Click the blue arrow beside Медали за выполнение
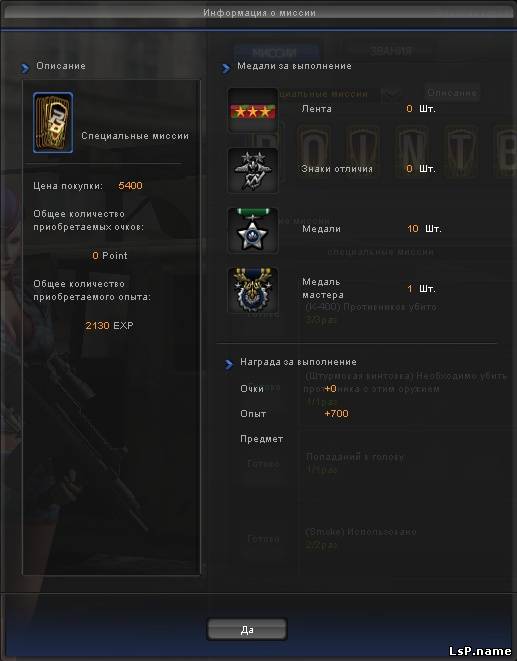The image size is (517, 661). coord(226,67)
